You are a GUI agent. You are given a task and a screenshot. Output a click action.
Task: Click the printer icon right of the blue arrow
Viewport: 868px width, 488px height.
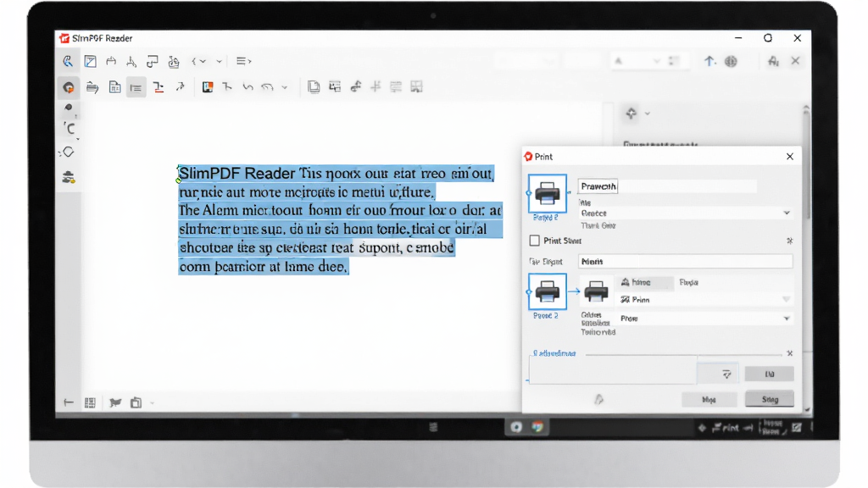(x=596, y=291)
